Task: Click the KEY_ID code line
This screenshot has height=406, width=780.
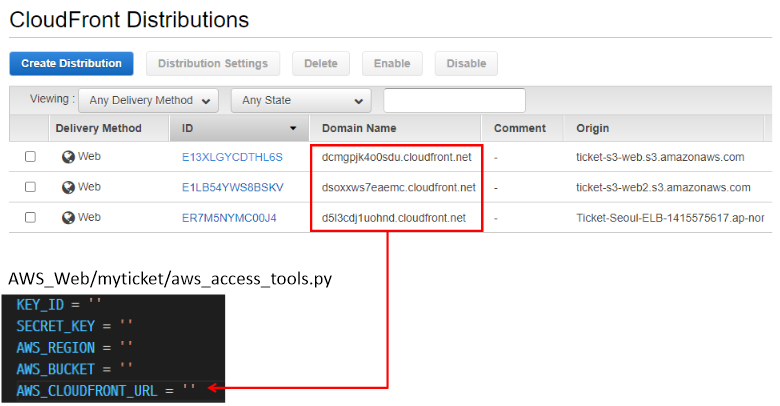Action: coord(59,304)
